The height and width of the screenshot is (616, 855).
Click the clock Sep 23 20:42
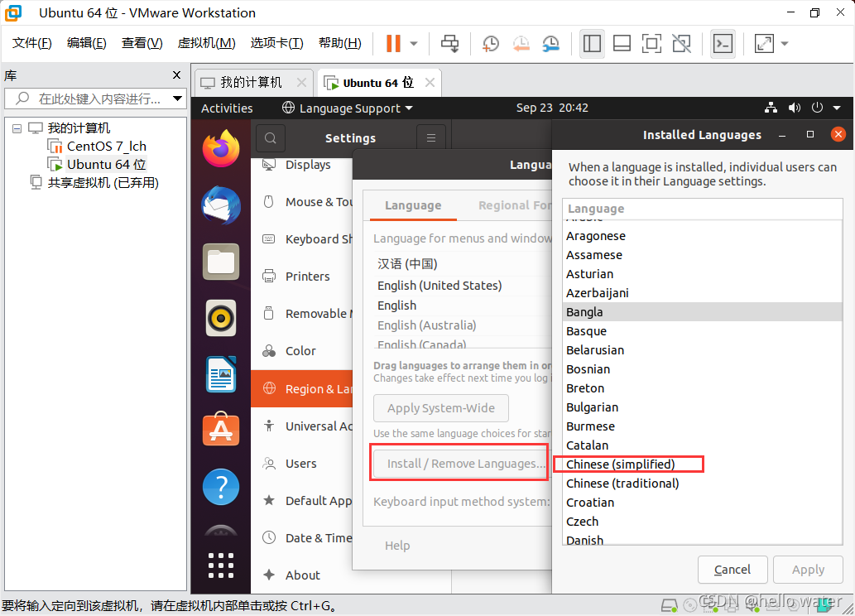(552, 108)
